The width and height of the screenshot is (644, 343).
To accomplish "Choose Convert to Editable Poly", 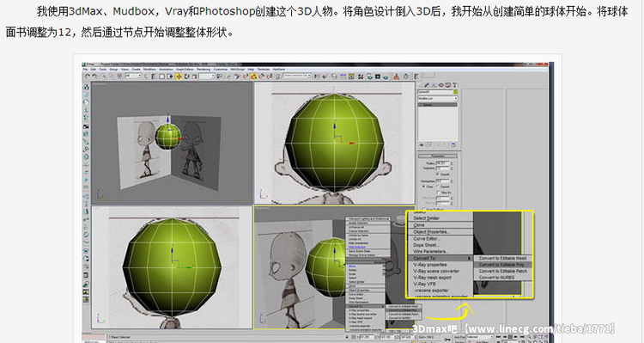I will click(502, 265).
